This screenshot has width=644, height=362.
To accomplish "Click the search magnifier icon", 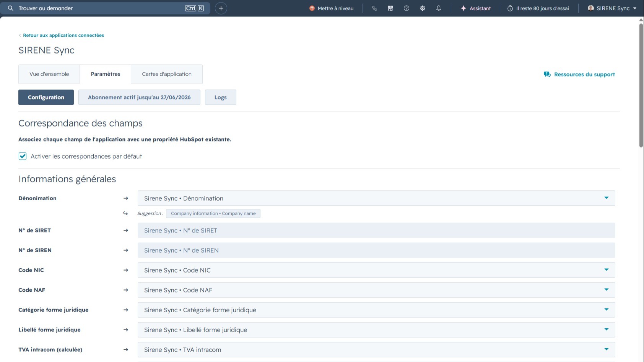I will [11, 8].
